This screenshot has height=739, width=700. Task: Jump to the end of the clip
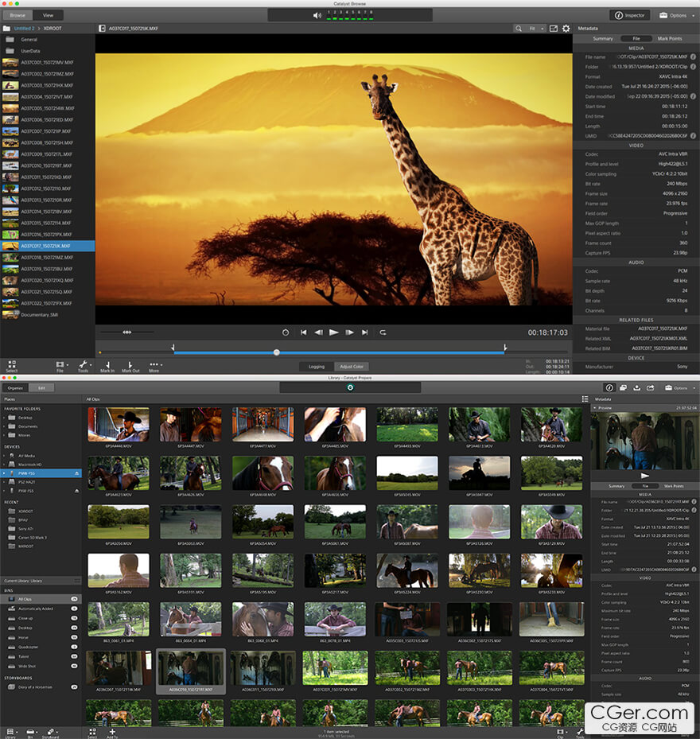[365, 333]
